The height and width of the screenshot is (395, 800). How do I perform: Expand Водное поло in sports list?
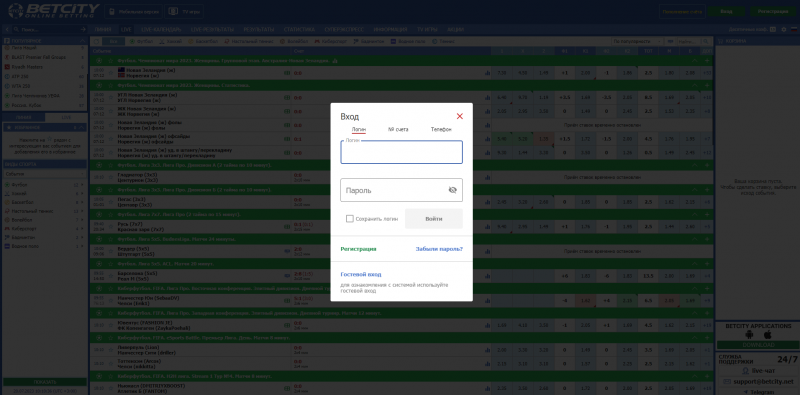44,246
